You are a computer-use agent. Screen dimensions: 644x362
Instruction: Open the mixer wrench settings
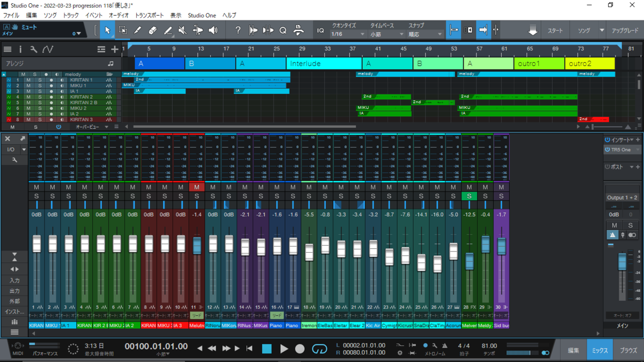click(15, 160)
